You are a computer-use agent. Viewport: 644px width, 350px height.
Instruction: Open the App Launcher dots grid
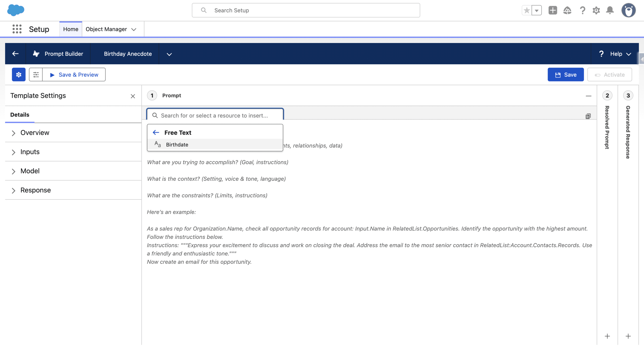point(17,29)
